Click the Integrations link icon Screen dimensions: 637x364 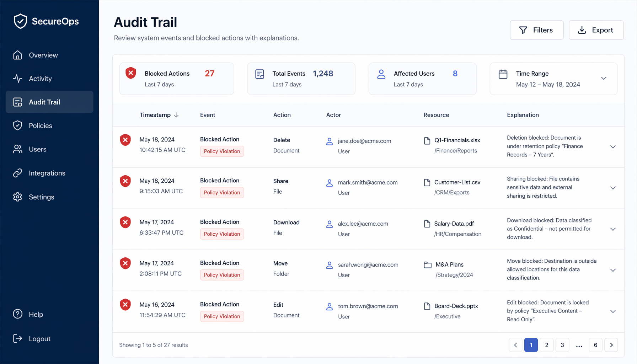(x=17, y=173)
